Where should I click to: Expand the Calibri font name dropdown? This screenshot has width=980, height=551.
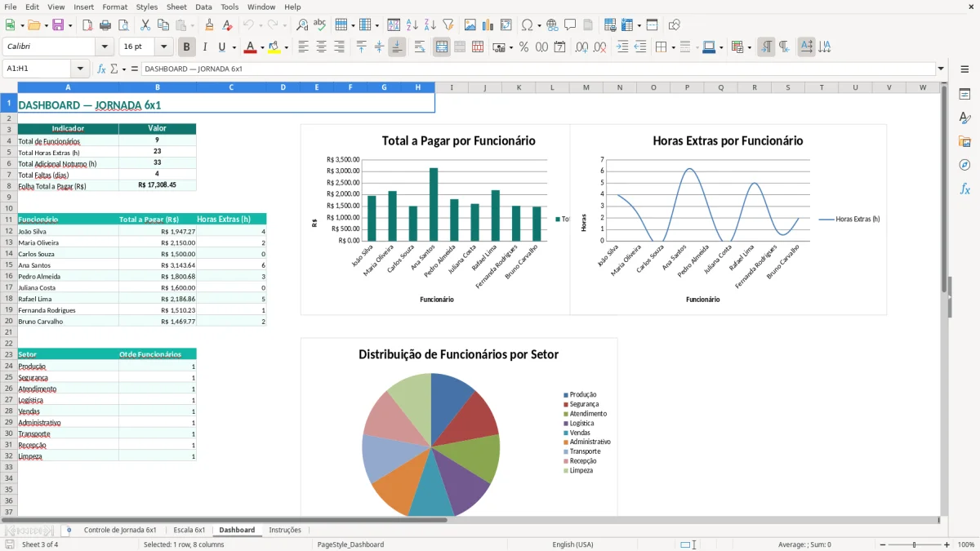[104, 47]
